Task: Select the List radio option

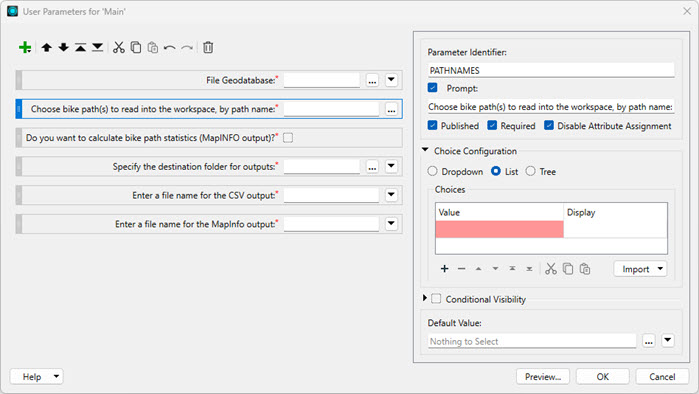Action: pos(496,171)
